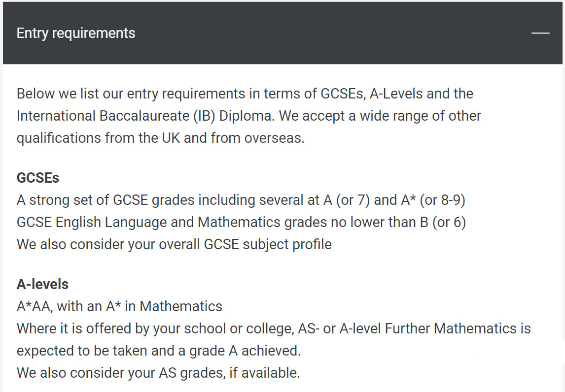Click the GCSE English Language and Mathematics line
The height and width of the screenshot is (392, 565).
[241, 223]
